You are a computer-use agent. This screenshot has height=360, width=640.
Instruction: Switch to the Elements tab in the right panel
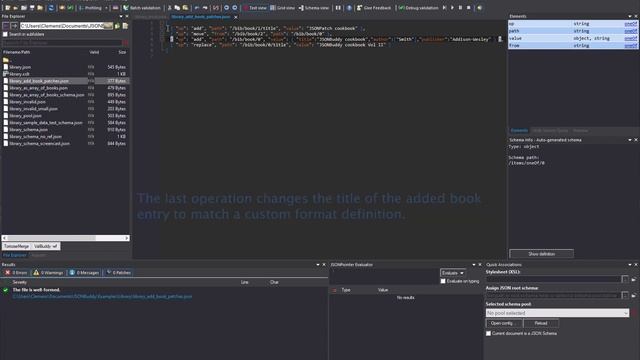coord(519,131)
